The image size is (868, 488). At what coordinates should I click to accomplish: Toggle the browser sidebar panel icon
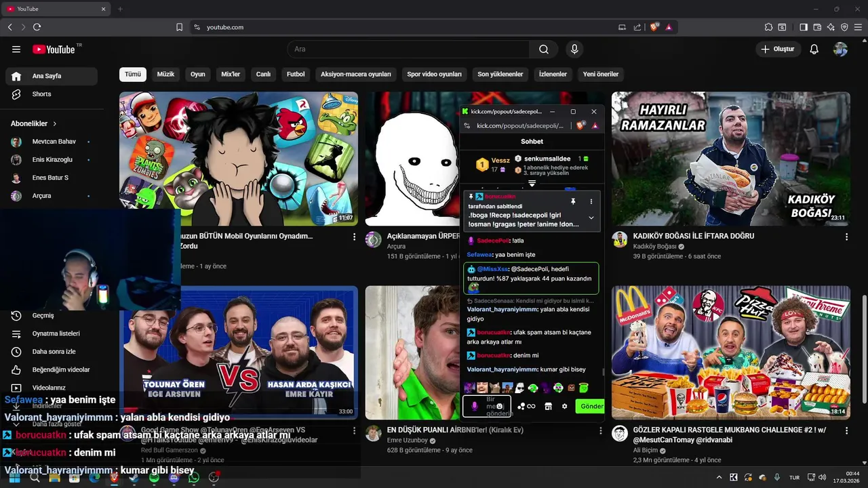(804, 27)
